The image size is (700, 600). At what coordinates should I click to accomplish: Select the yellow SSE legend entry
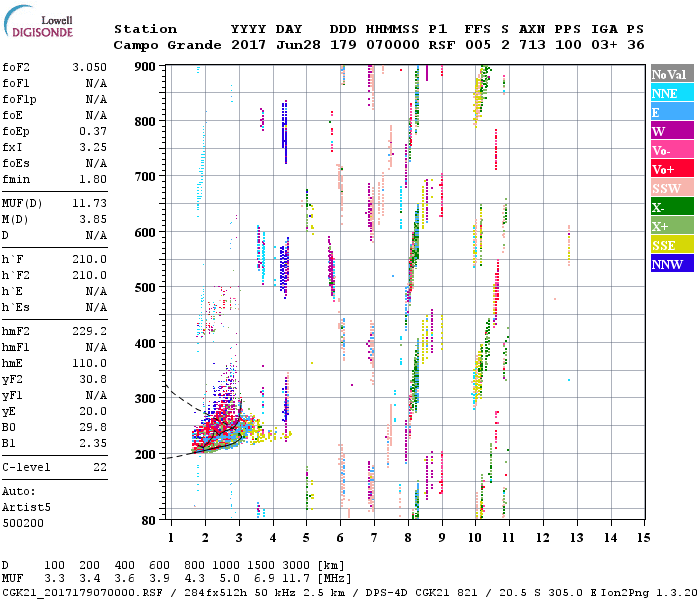click(669, 246)
